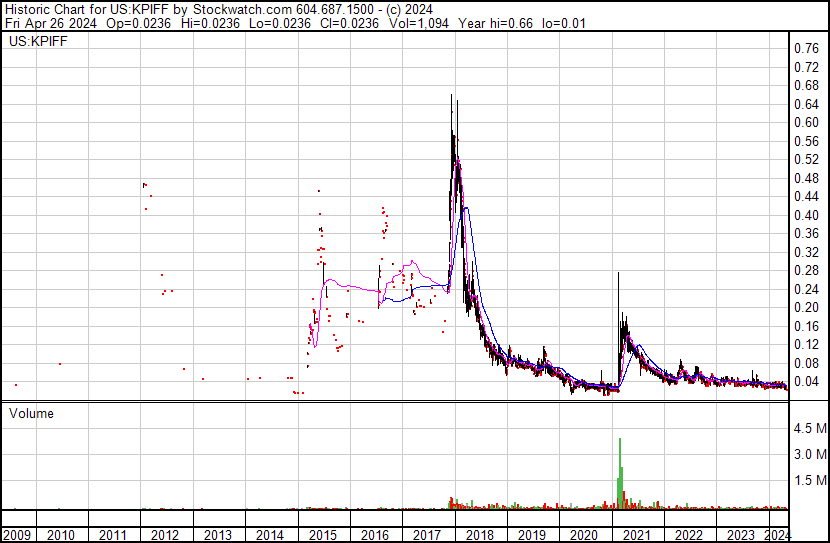The image size is (830, 543).
Task: Select the 2020 year label on axis
Action: tap(584, 535)
